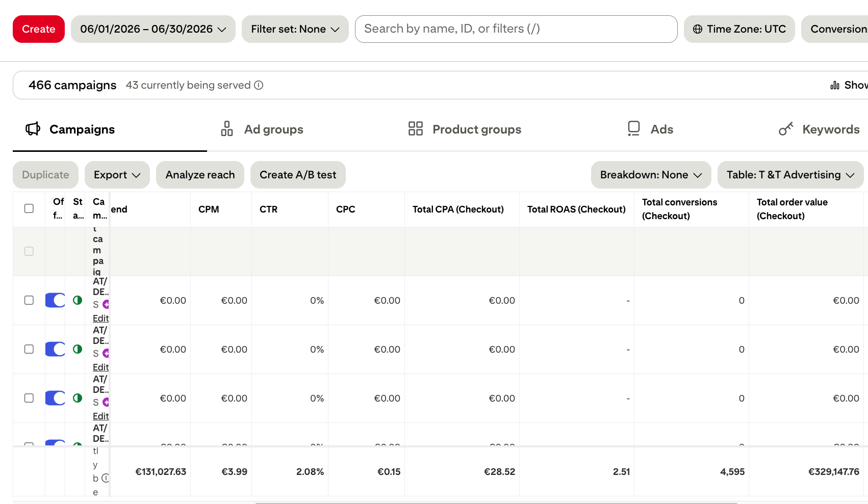The height and width of the screenshot is (504, 868).
Task: Click the globe icon beside Time Zone
Action: [x=698, y=29]
